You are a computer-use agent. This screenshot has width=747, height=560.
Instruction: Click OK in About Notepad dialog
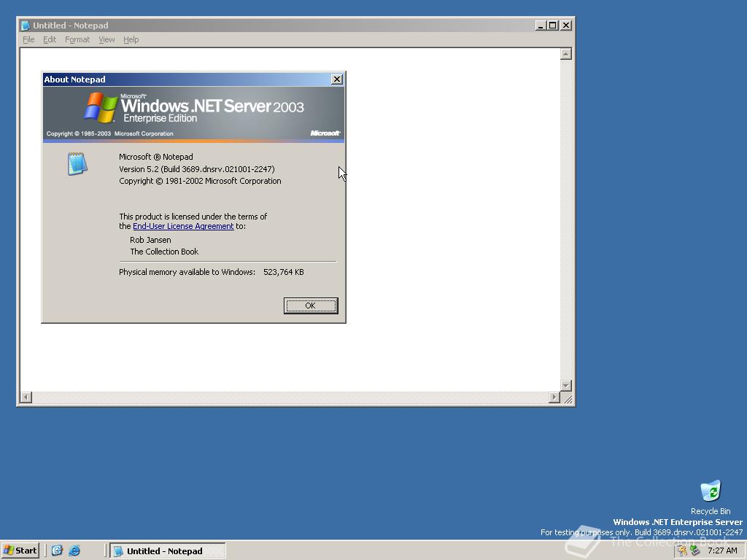click(311, 306)
